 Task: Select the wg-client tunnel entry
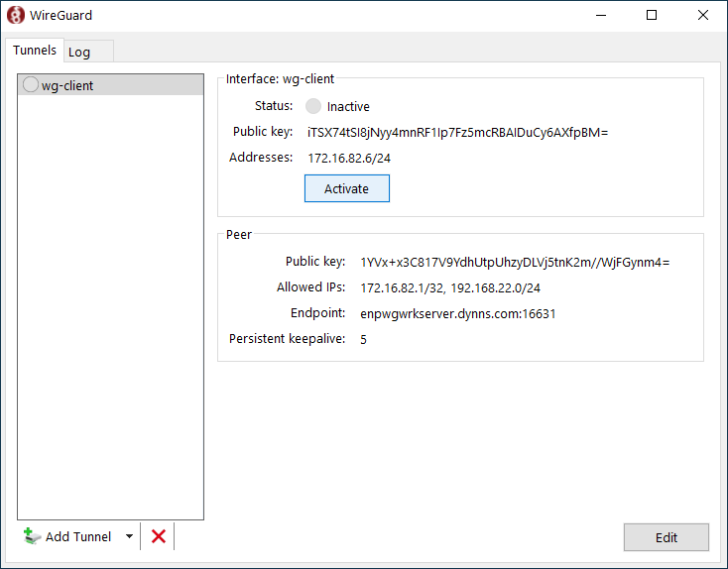[x=67, y=85]
